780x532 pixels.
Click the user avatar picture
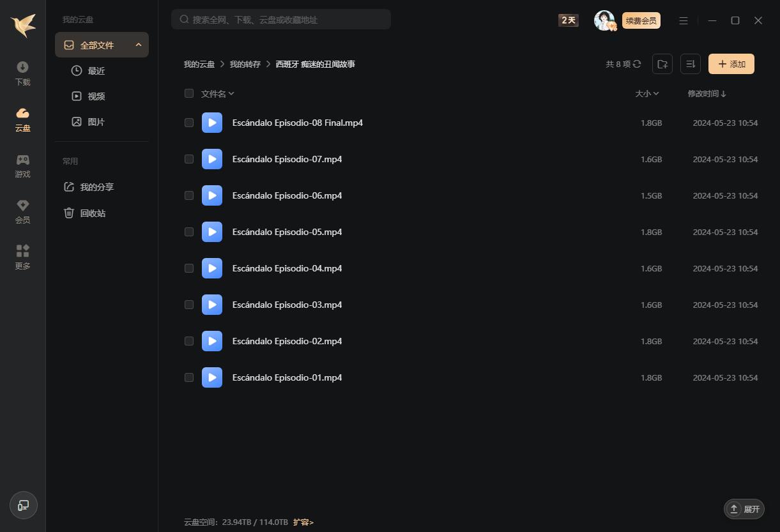604,20
